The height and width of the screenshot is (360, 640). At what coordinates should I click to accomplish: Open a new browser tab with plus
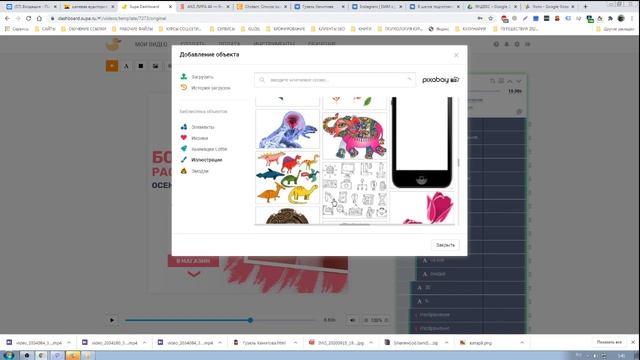(x=585, y=7)
